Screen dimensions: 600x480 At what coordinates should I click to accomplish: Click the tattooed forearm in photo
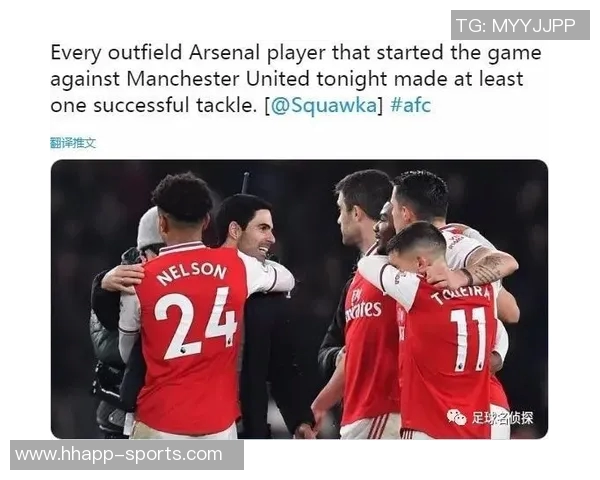pyautogui.click(x=491, y=268)
